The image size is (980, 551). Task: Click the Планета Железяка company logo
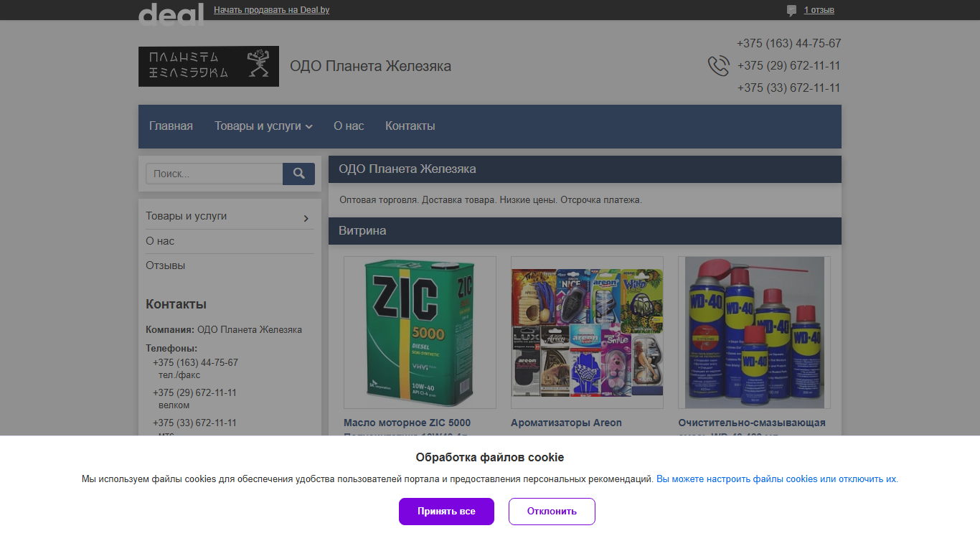209,67
